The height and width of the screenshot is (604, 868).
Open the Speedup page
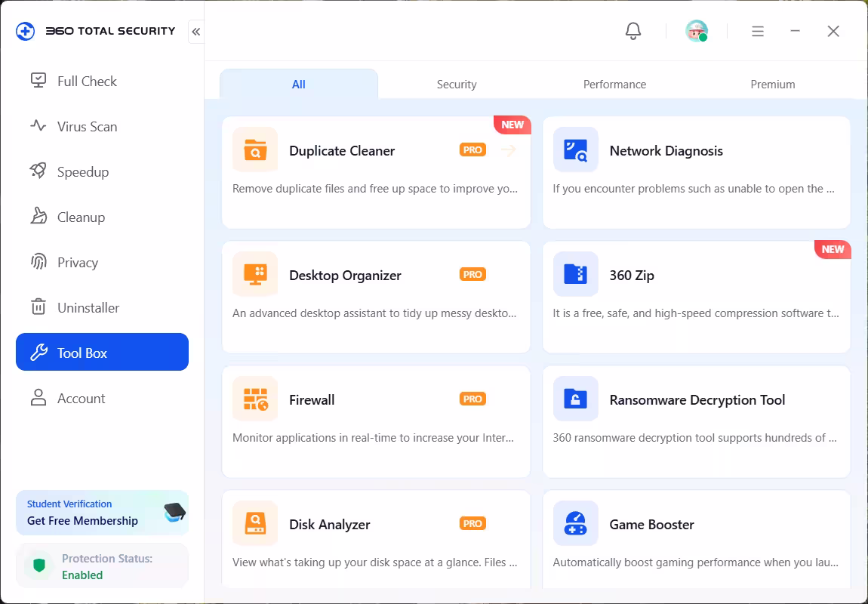coord(102,171)
